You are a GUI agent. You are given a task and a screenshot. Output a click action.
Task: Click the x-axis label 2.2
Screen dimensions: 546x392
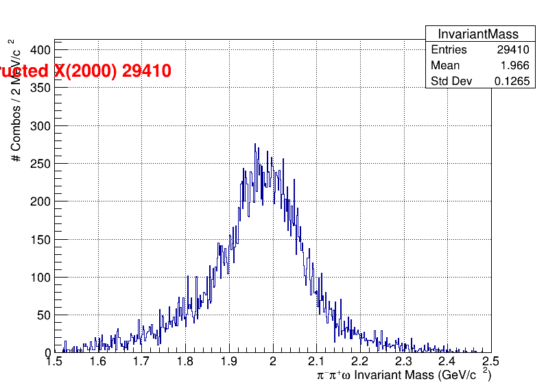[359, 361]
